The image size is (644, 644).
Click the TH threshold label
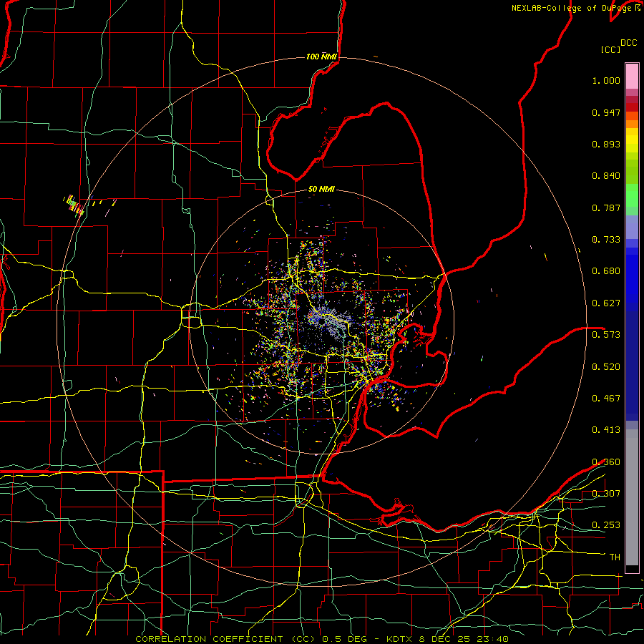click(615, 557)
